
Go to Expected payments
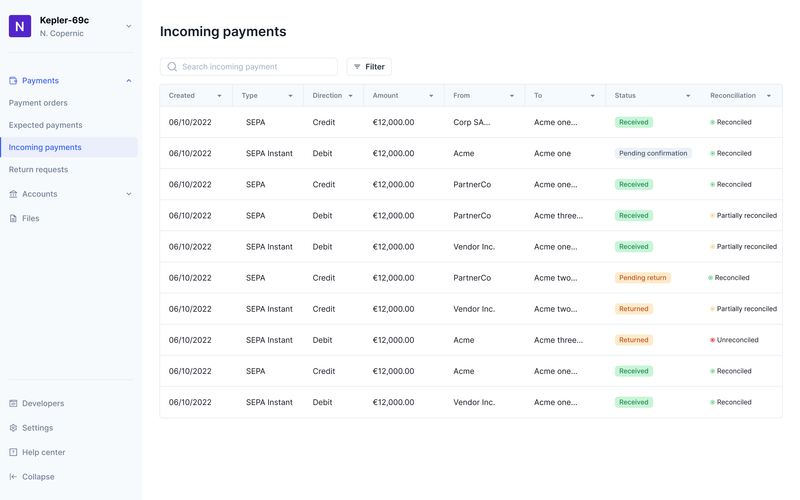click(x=45, y=125)
